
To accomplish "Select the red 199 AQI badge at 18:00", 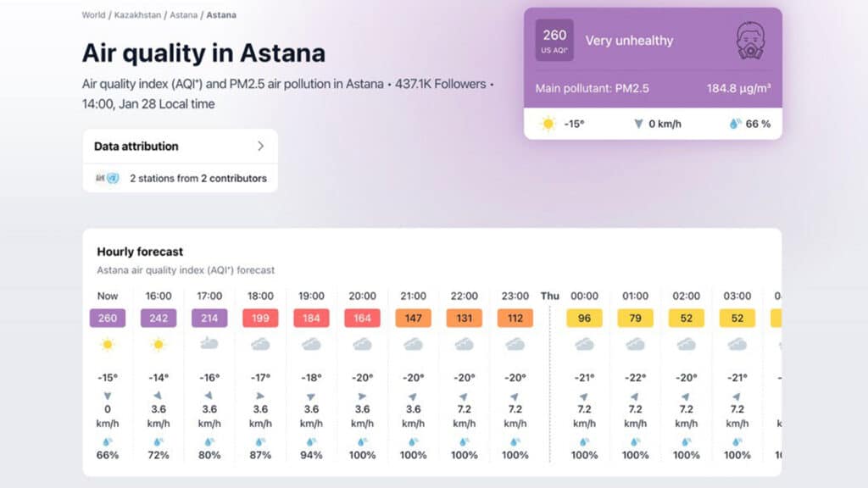I will [x=260, y=319].
